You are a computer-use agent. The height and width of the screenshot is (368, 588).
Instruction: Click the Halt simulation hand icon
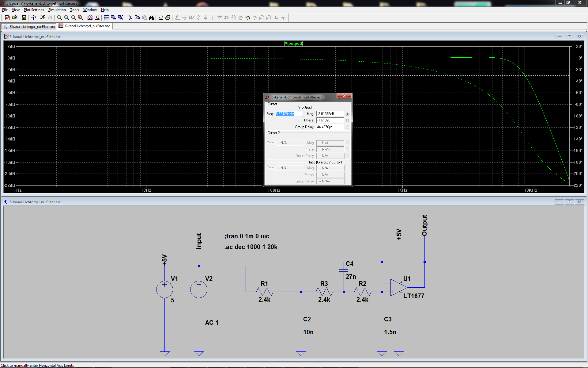point(50,18)
